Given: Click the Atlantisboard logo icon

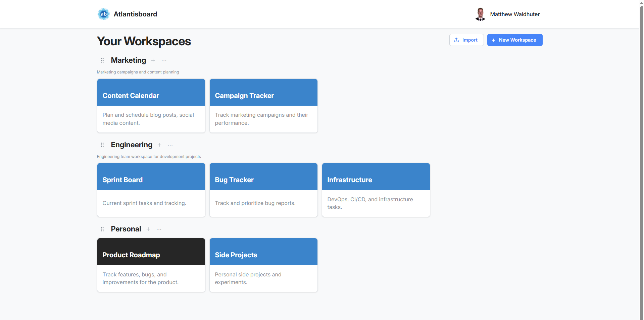Looking at the screenshot, I should click(104, 14).
